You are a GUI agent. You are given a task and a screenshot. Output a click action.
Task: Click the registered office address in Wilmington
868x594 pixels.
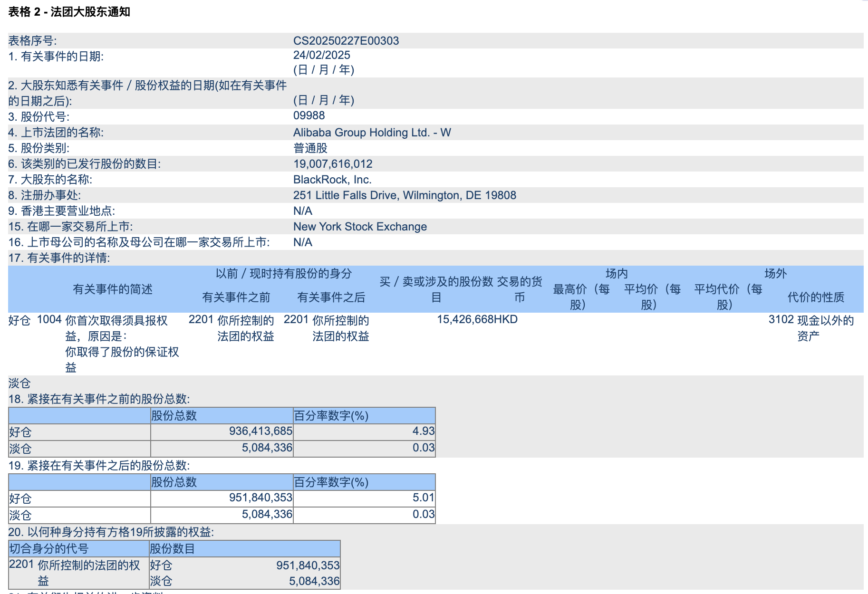405,195
